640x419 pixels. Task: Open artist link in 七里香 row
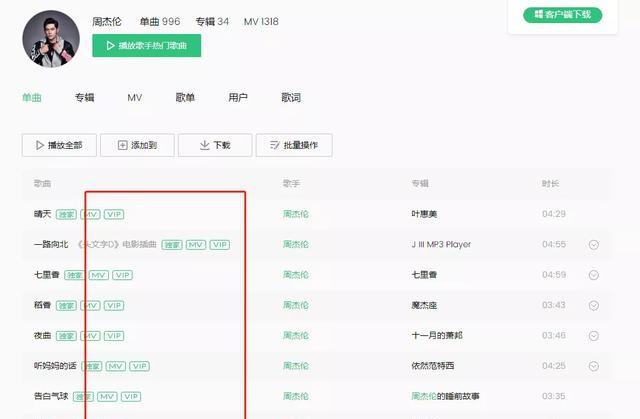(x=296, y=275)
